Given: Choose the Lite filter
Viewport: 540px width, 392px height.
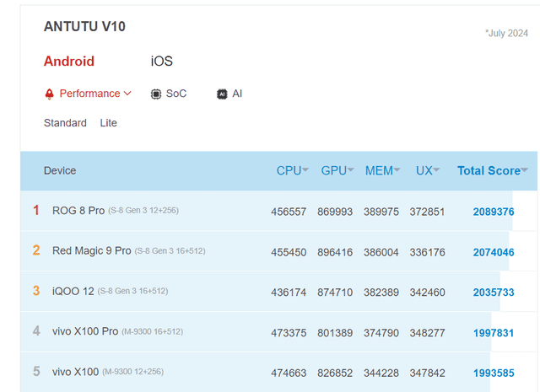Looking at the screenshot, I should (x=109, y=123).
